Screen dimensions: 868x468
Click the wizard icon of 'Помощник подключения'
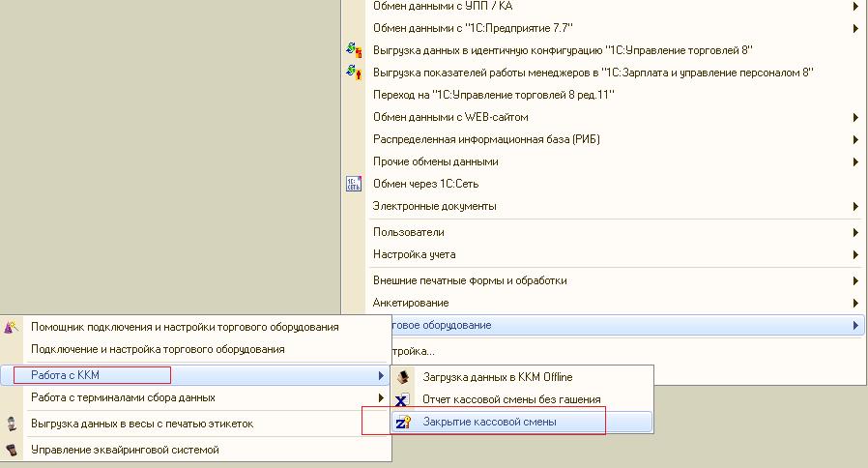pyautogui.click(x=11, y=327)
